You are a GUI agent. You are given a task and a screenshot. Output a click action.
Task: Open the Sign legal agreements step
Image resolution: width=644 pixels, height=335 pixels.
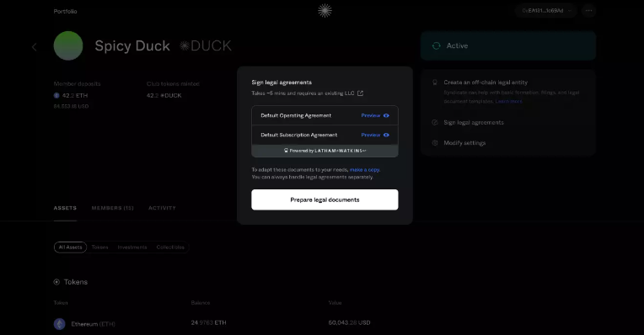474,122
